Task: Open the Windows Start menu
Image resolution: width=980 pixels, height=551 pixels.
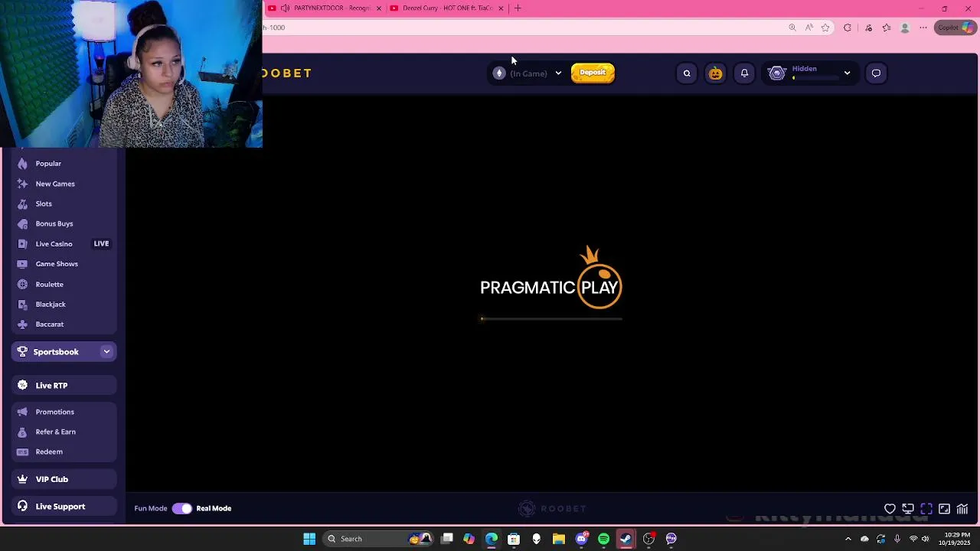Action: point(309,539)
